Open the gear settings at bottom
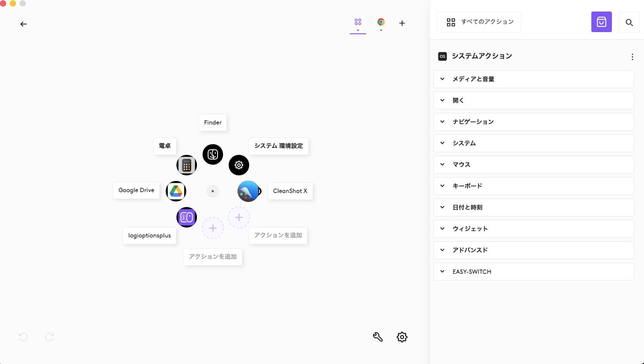The height and width of the screenshot is (364, 644). pyautogui.click(x=402, y=337)
